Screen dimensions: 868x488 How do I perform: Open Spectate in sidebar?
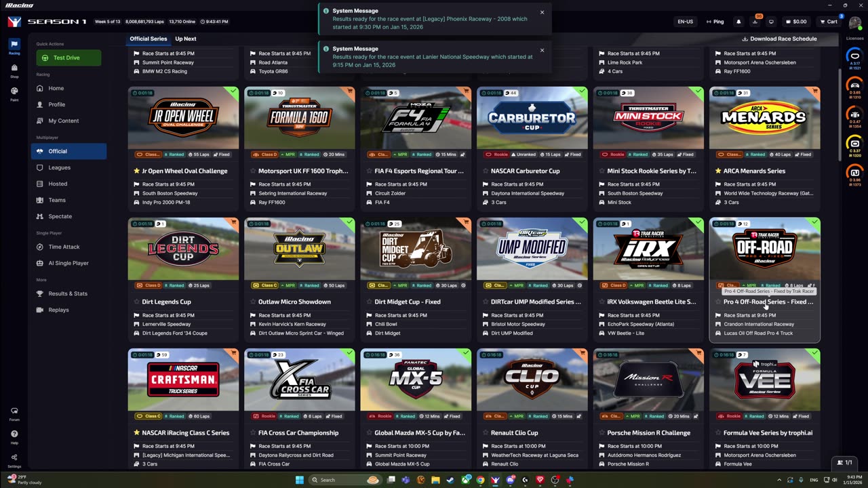[x=68, y=216]
